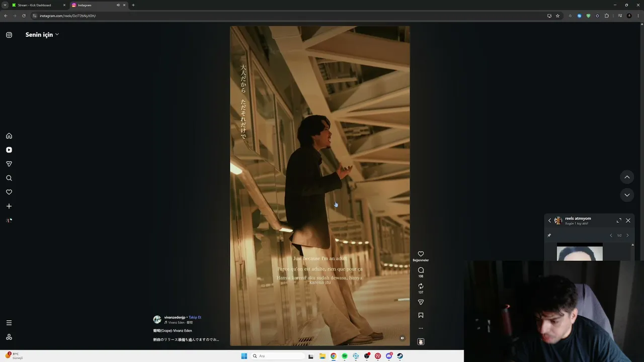644x362 pixels.
Task: Close the "reels atmıyom" chat popup
Action: tap(628, 221)
